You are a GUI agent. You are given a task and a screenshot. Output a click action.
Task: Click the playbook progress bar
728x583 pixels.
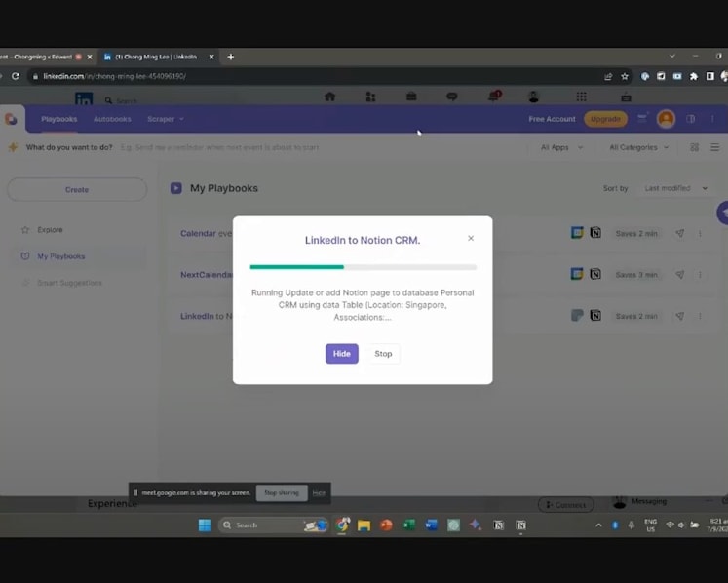pos(364,267)
